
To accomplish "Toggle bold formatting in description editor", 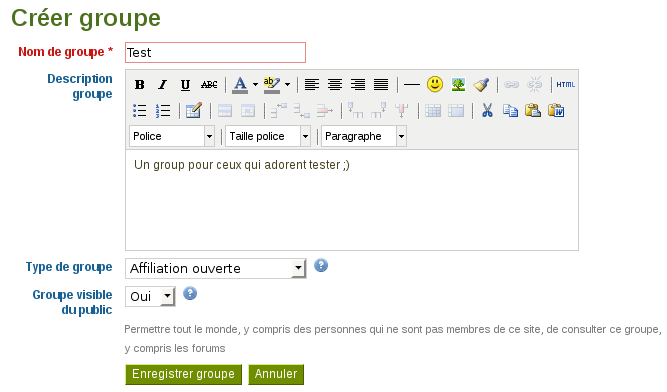I will click(x=140, y=85).
